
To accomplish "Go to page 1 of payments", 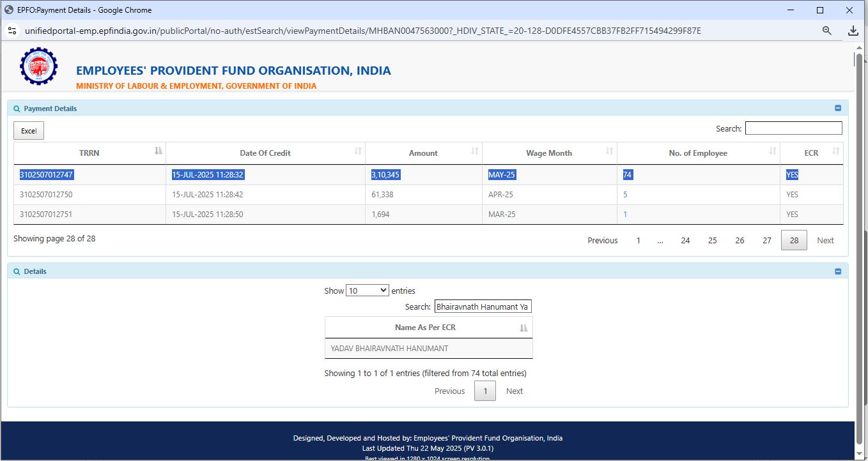I will coord(638,241).
